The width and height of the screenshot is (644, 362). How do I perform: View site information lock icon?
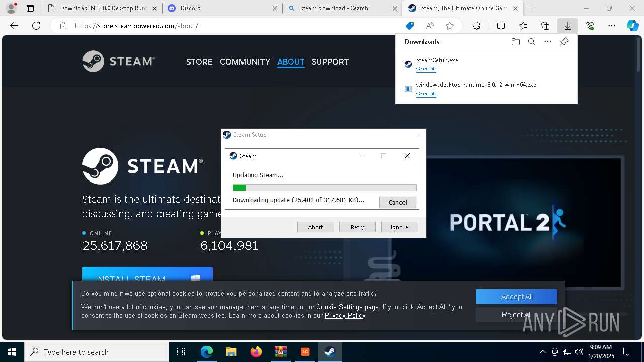tap(63, 26)
